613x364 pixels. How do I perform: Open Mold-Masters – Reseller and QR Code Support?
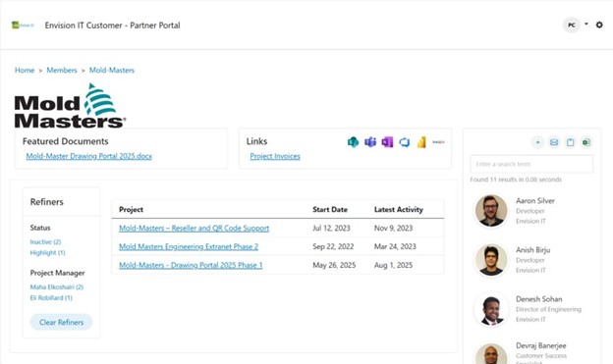[x=194, y=228]
